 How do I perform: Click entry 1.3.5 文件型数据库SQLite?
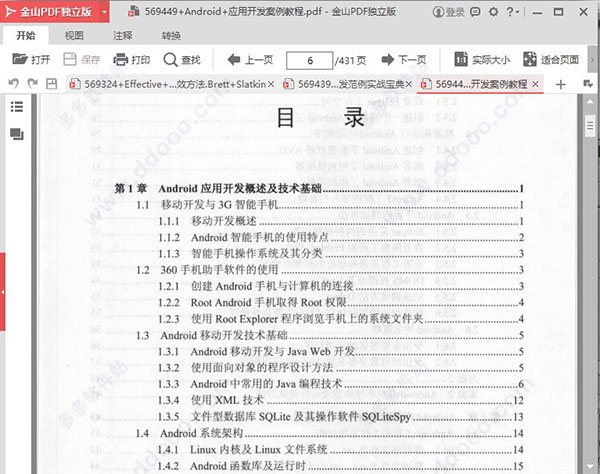click(x=341, y=417)
